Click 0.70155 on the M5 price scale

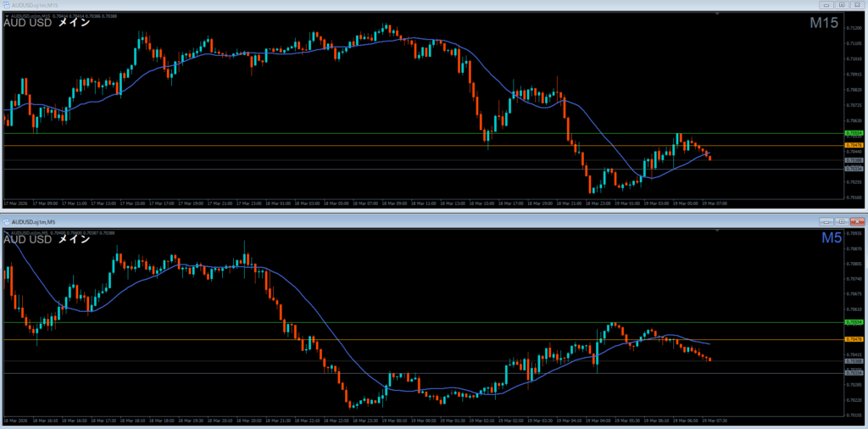click(854, 415)
